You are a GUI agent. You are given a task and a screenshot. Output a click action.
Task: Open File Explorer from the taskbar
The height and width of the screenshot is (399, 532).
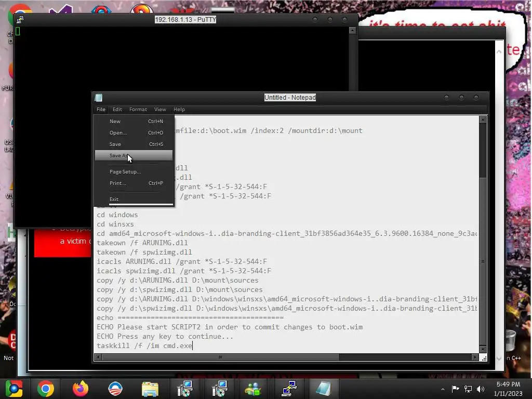[x=150, y=389]
